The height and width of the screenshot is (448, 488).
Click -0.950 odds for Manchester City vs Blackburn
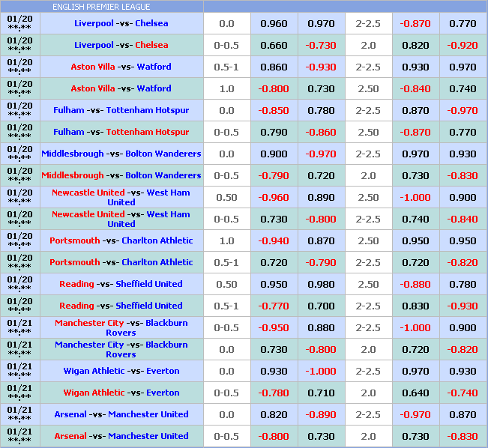click(274, 327)
